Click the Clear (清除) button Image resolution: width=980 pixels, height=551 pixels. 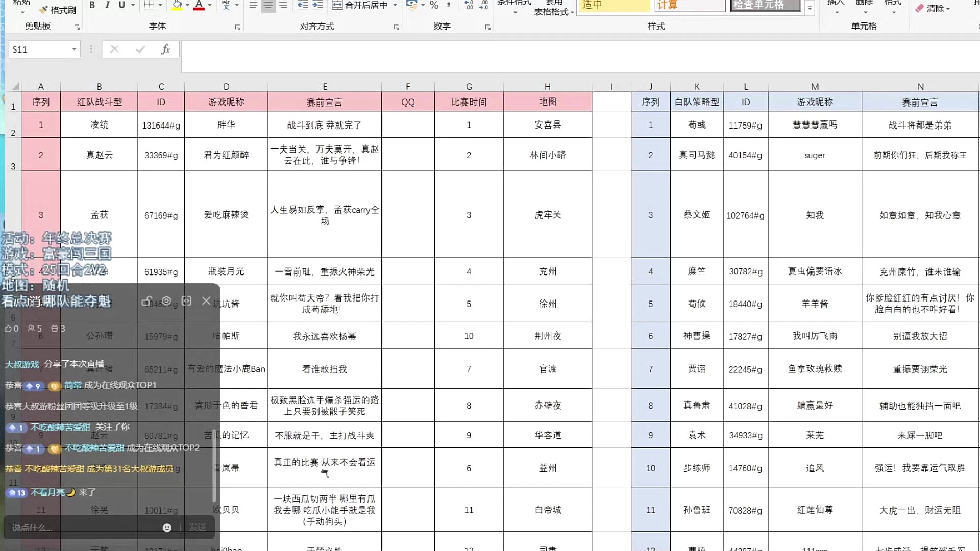pos(933,8)
